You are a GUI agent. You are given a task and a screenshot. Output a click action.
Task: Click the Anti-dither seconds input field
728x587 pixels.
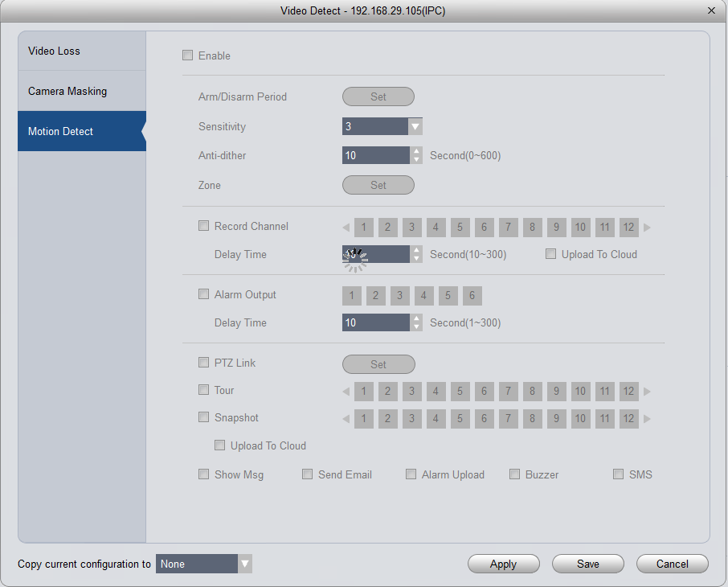[x=376, y=155]
